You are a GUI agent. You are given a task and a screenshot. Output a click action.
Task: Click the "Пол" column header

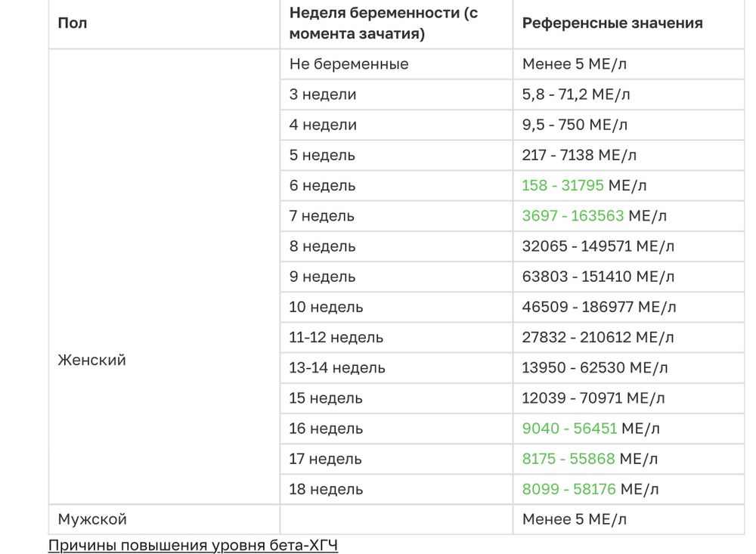pyautogui.click(x=73, y=23)
